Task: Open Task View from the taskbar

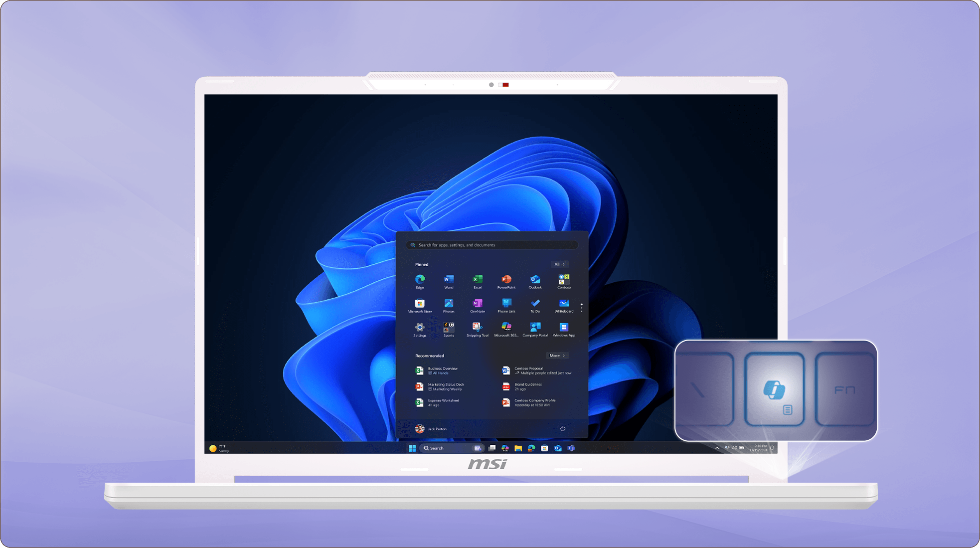Action: [492, 448]
